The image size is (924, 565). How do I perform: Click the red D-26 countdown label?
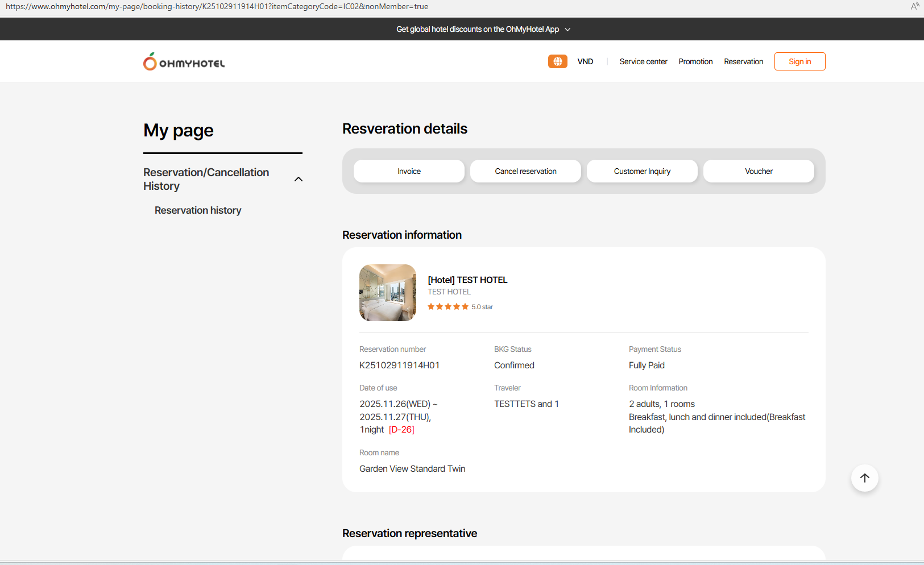pyautogui.click(x=401, y=430)
